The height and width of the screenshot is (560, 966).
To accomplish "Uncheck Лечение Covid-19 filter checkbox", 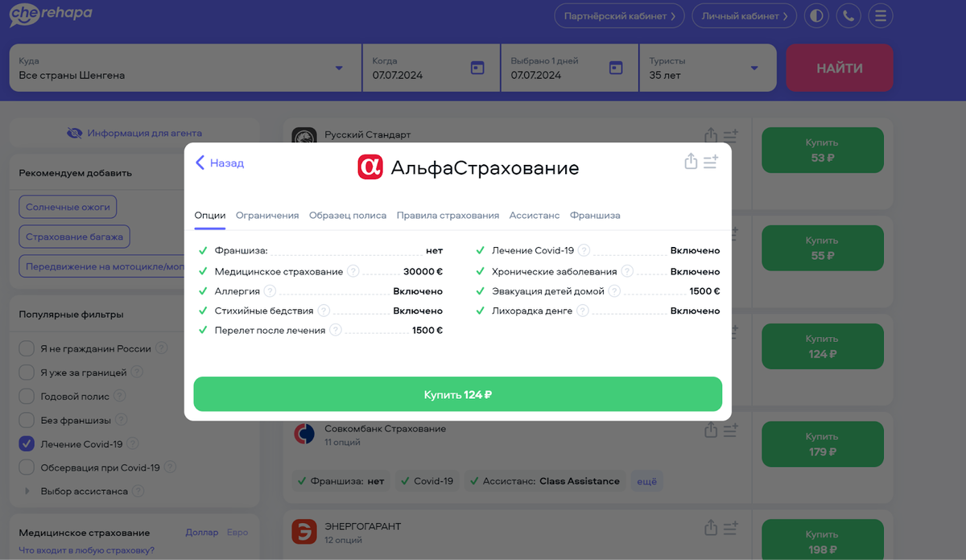I will 27,443.
